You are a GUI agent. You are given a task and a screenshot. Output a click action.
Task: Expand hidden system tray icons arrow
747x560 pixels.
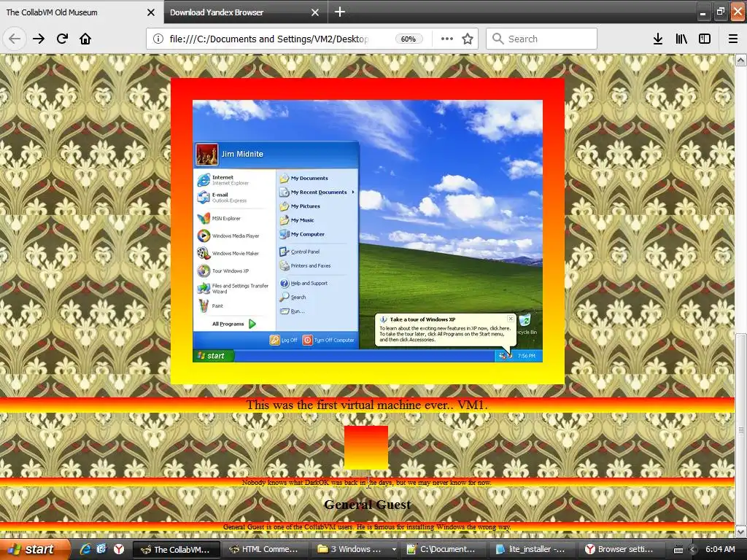coord(693,550)
